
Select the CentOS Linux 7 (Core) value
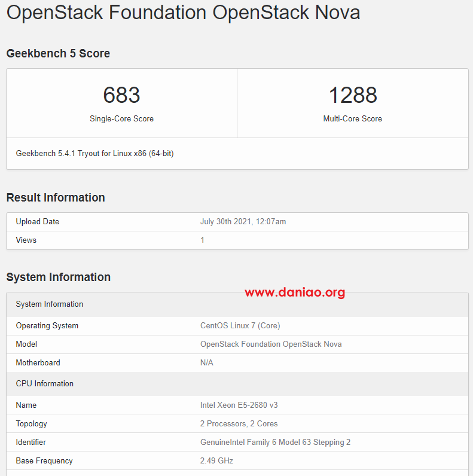240,326
